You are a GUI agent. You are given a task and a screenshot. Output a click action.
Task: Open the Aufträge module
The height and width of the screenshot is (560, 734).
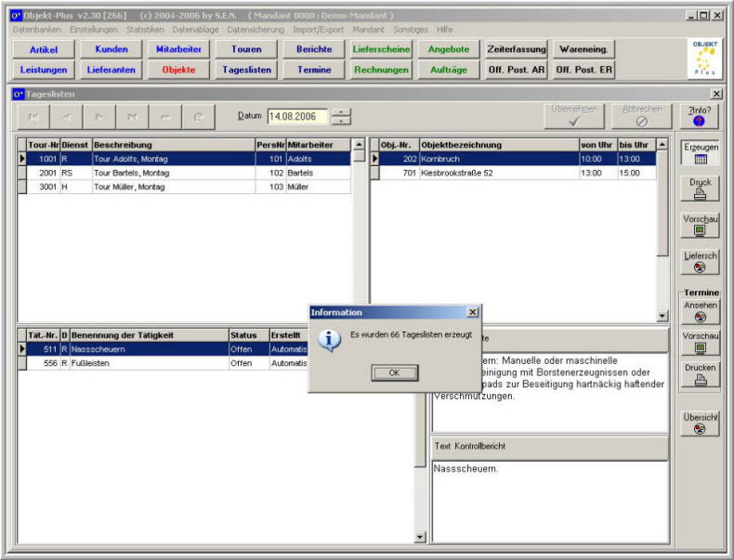pos(449,70)
